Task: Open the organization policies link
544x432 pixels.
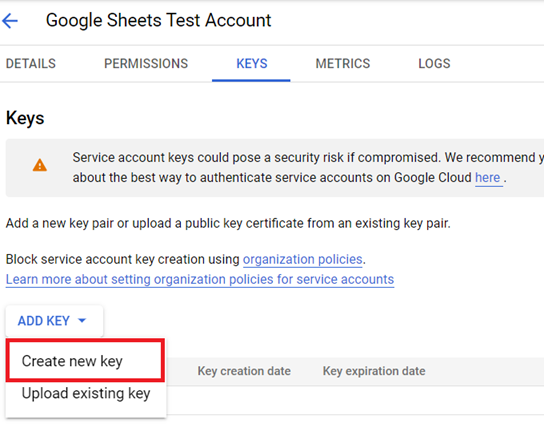Action: point(303,259)
